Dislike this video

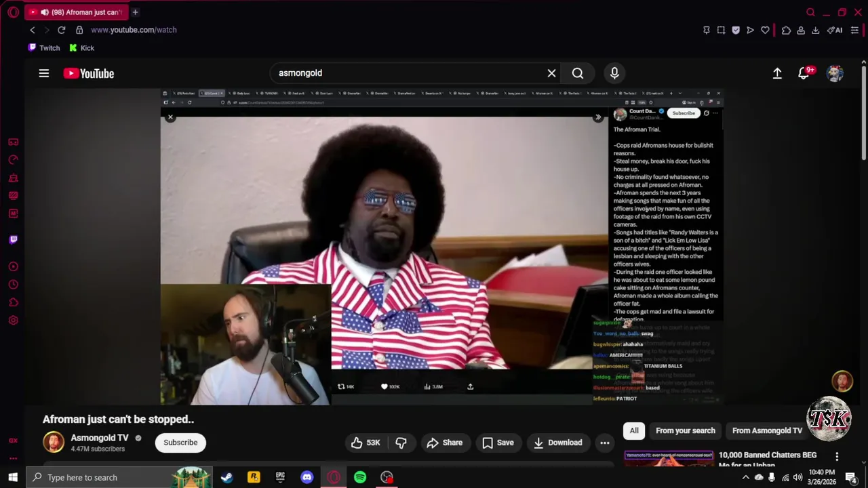[x=401, y=443]
